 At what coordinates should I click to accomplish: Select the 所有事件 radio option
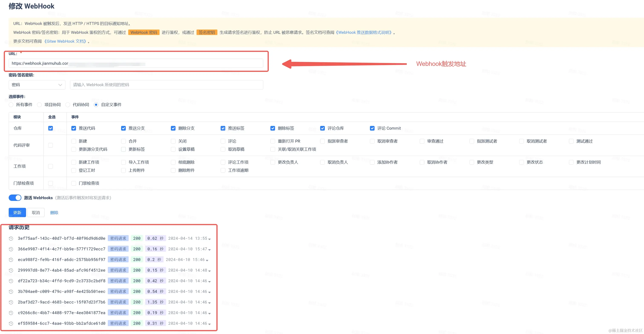pos(11,105)
